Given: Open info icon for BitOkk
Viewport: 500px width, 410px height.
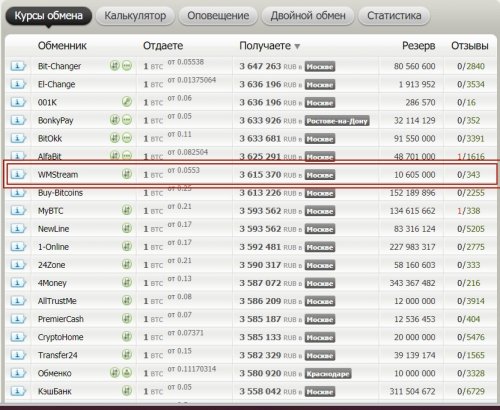Looking at the screenshot, I should coord(18,138).
